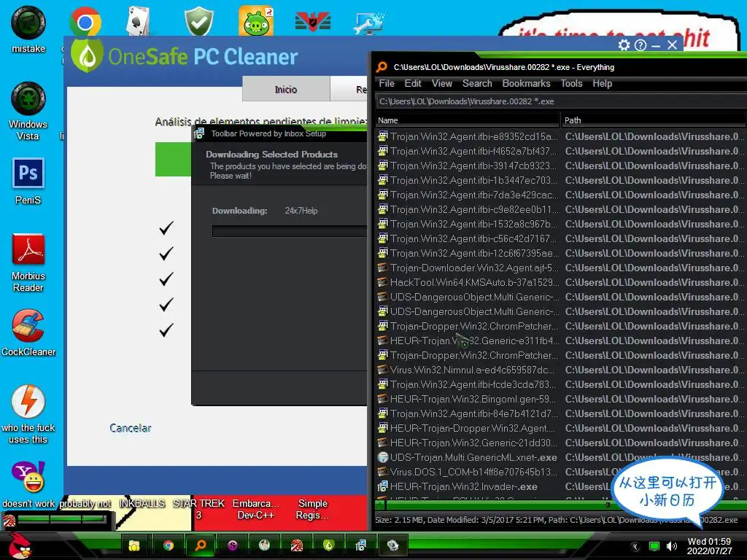Select HEUR-Trojan.Win32.Bingoml.gen-59 row
The height and width of the screenshot is (560, 747).
click(560, 399)
